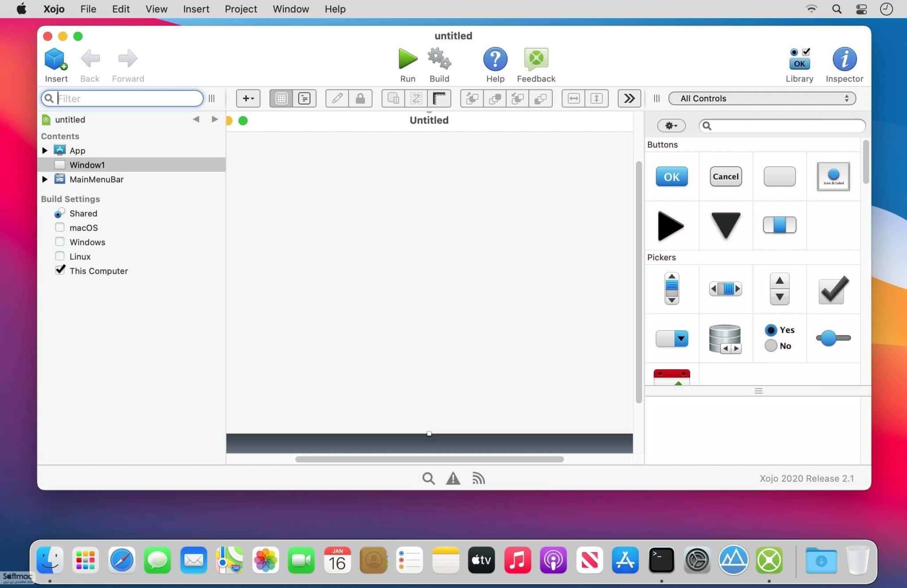Select the generic push button control
This screenshot has width=907, height=588.
pos(779,177)
